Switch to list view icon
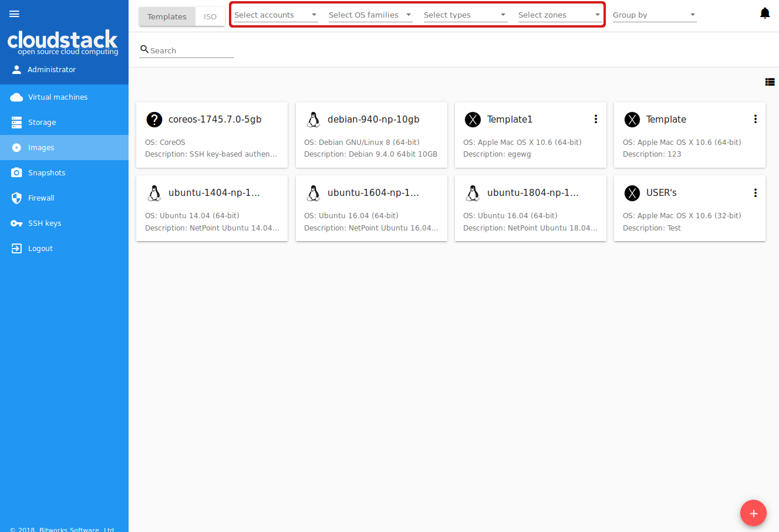The height and width of the screenshot is (532, 779). coord(770,82)
